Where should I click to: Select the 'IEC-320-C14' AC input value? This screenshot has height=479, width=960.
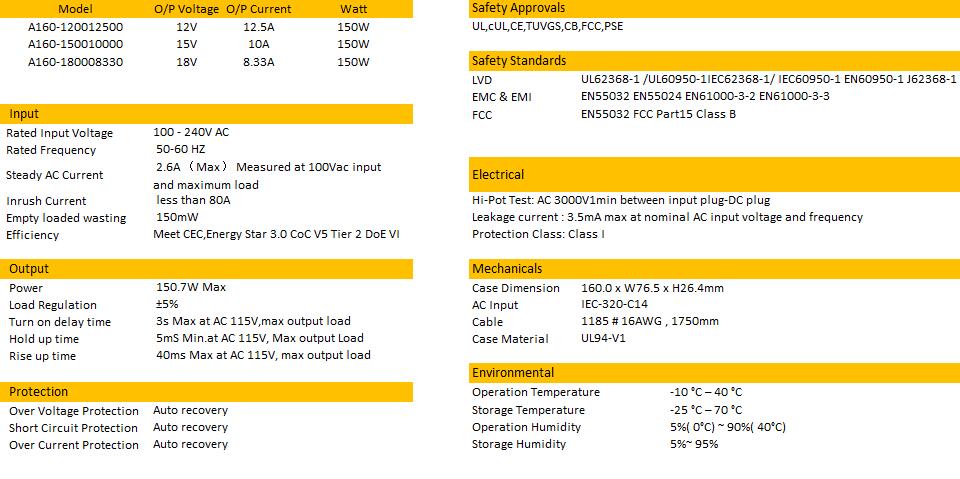614,304
